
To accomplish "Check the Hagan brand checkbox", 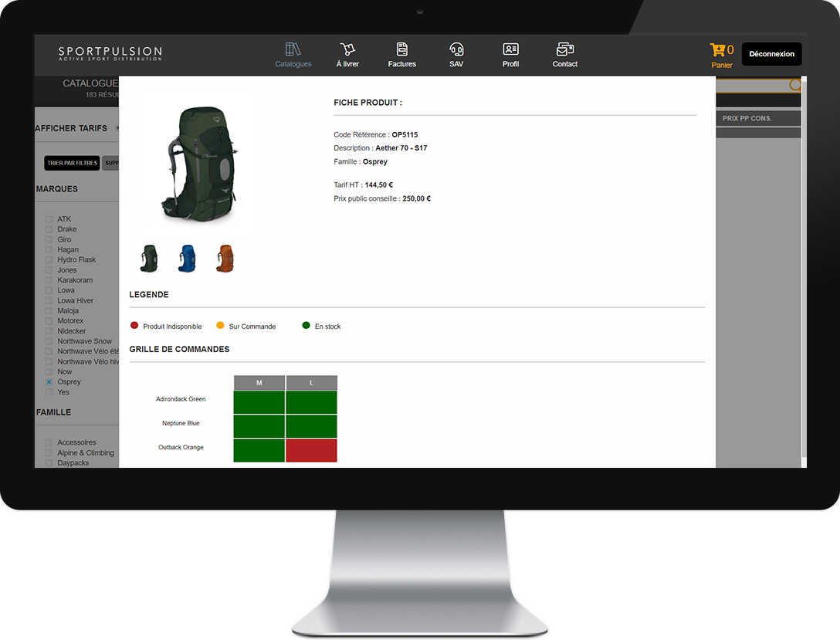I will [49, 249].
